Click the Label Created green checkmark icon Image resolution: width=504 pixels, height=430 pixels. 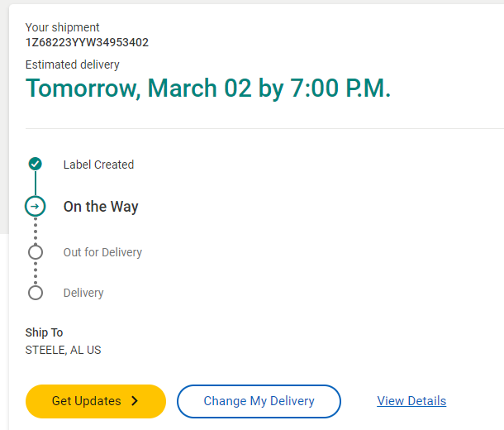(35, 164)
